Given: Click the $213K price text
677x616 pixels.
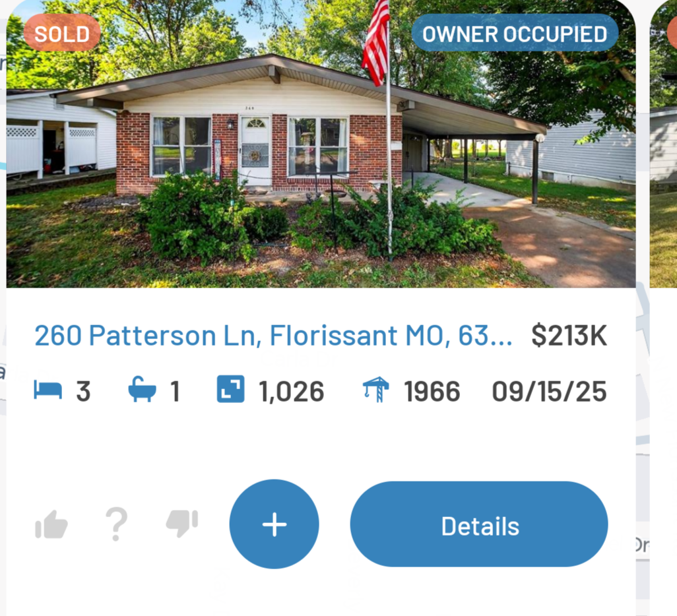Looking at the screenshot, I should coord(569,336).
